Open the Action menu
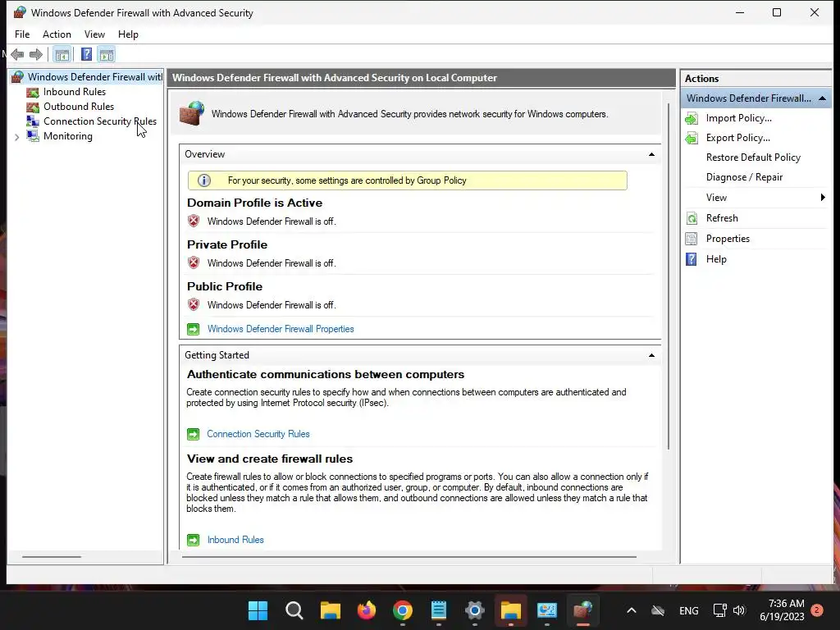Viewport: 840px width, 630px height. [x=57, y=34]
